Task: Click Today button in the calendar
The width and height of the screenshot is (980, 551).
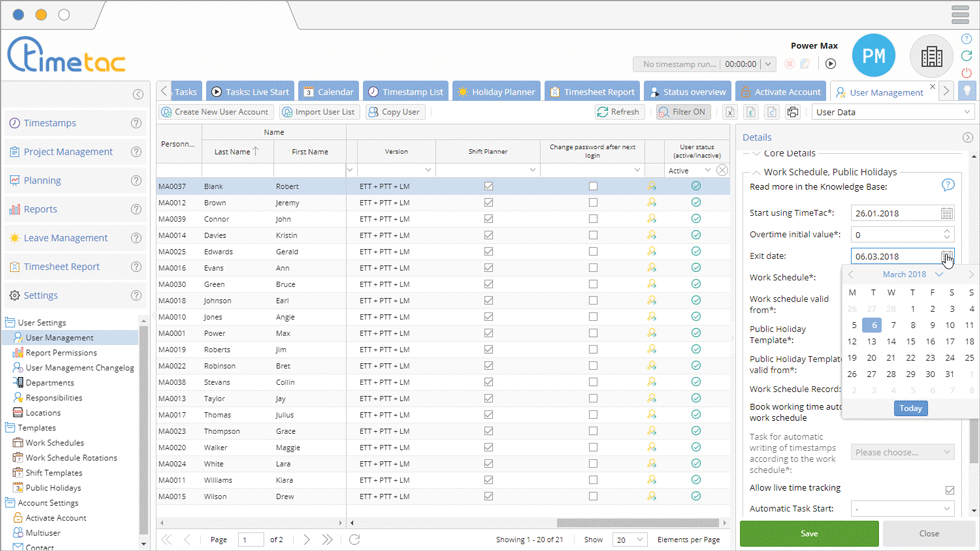Action: (x=910, y=408)
